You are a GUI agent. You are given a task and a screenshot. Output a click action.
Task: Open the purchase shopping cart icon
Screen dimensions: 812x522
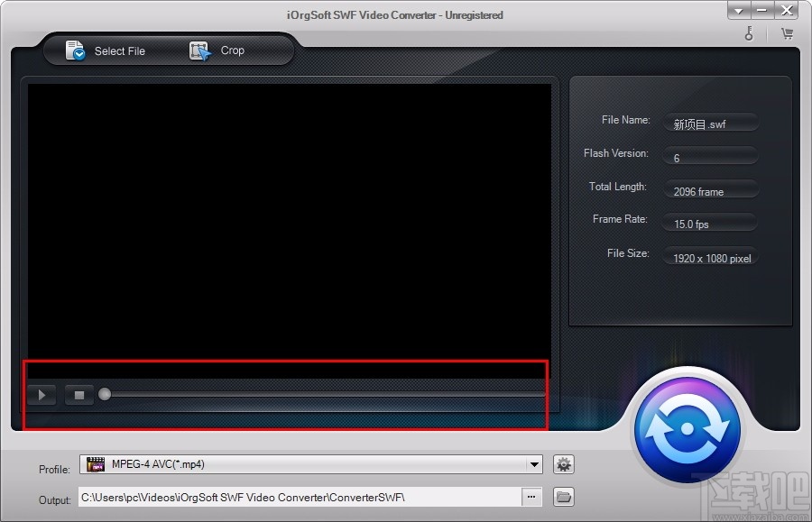pos(787,32)
